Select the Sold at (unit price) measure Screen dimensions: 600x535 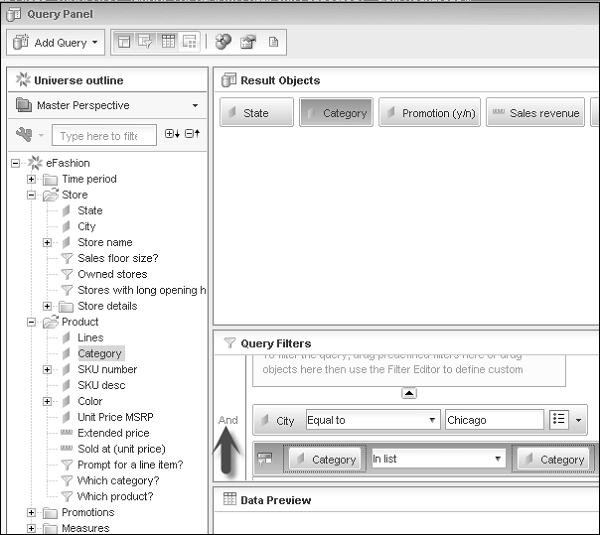122,449
